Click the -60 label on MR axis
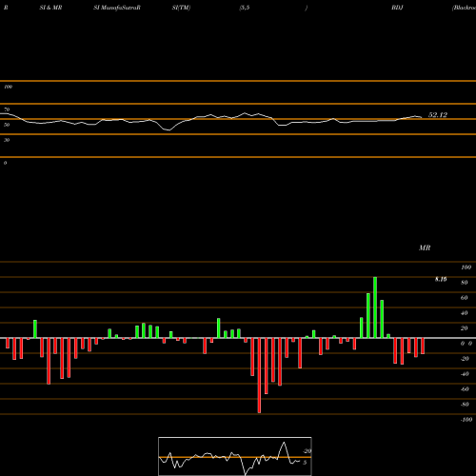The image size is (476, 476). coord(465,389)
